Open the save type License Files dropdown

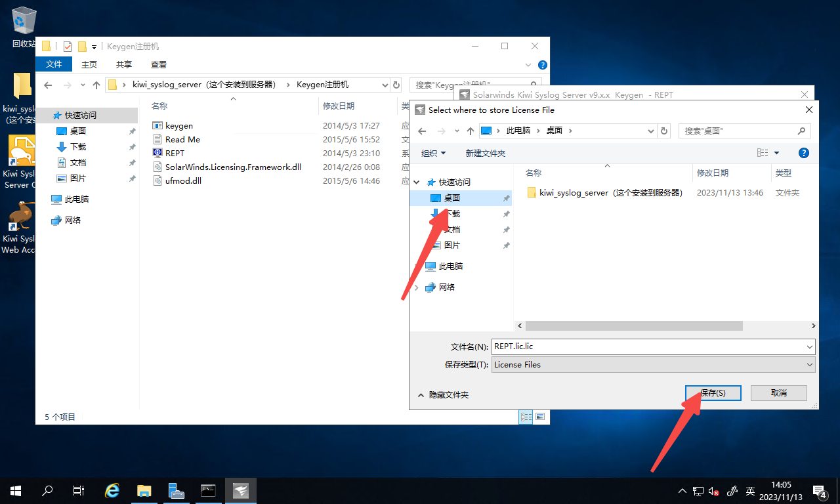(654, 364)
